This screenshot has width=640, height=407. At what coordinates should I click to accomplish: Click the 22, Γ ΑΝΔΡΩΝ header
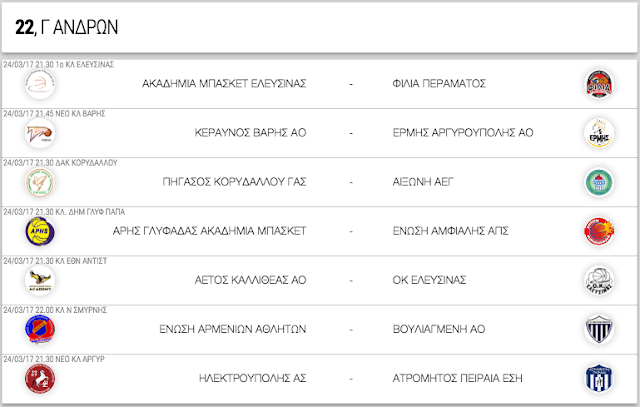point(67,27)
